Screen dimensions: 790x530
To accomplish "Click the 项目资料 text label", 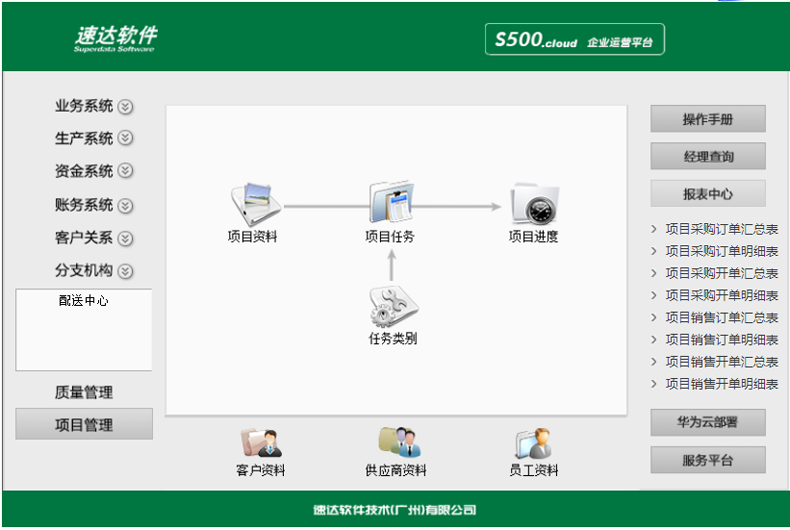I will pos(252,236).
